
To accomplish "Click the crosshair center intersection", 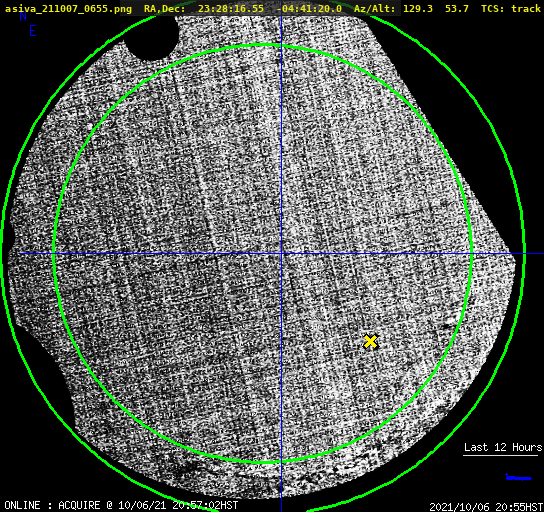I will pyautogui.click(x=281, y=254).
